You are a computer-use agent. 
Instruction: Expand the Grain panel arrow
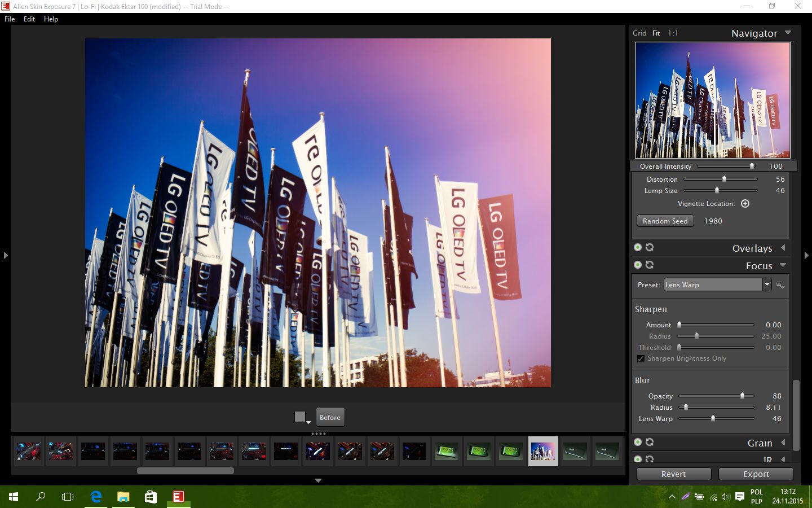(783, 443)
